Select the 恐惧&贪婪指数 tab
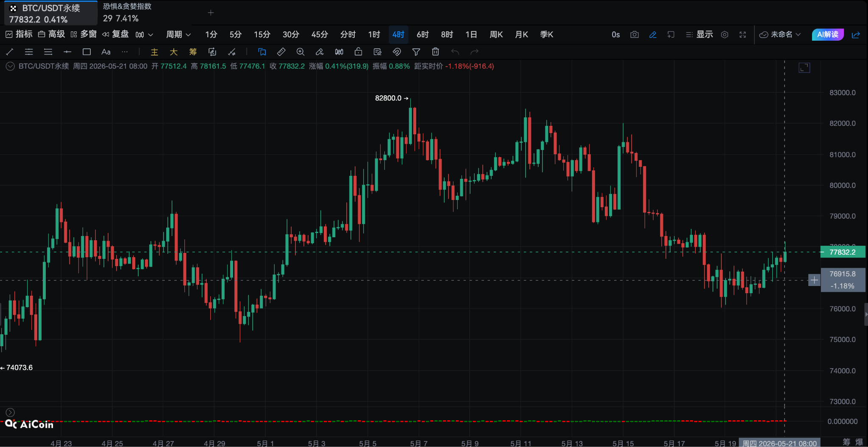 pyautogui.click(x=127, y=13)
